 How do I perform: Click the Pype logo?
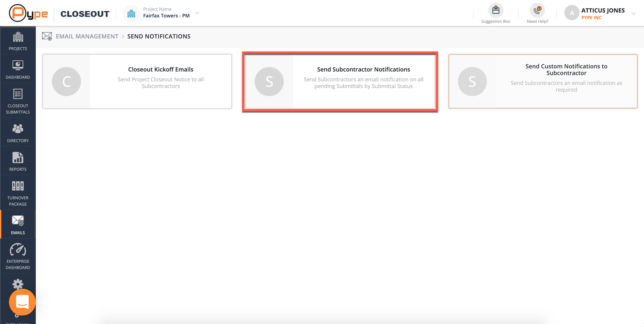[28, 13]
